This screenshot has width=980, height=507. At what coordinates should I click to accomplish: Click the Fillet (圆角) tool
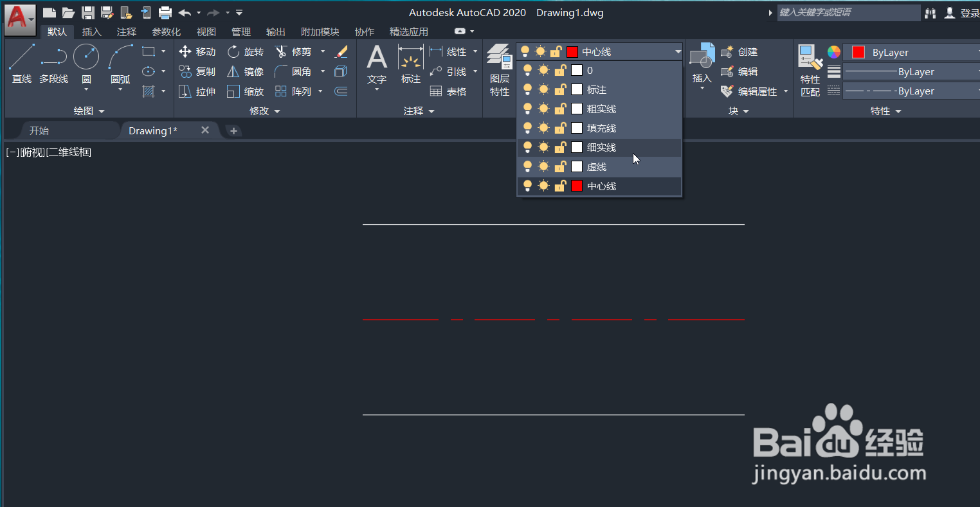click(x=294, y=72)
